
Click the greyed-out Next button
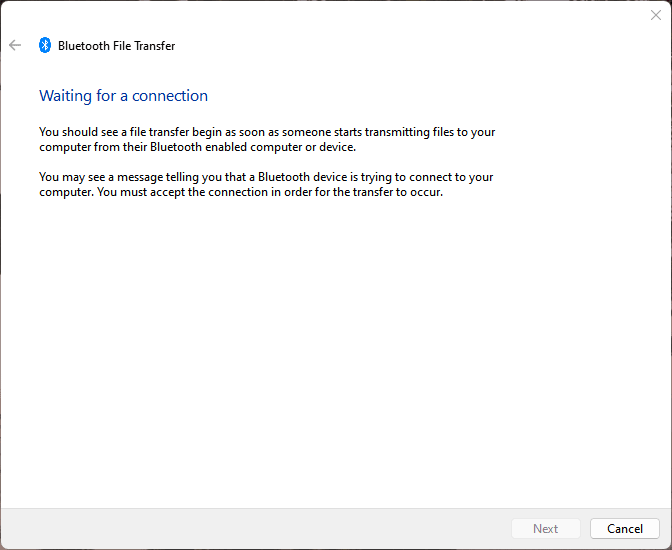pyautogui.click(x=546, y=529)
